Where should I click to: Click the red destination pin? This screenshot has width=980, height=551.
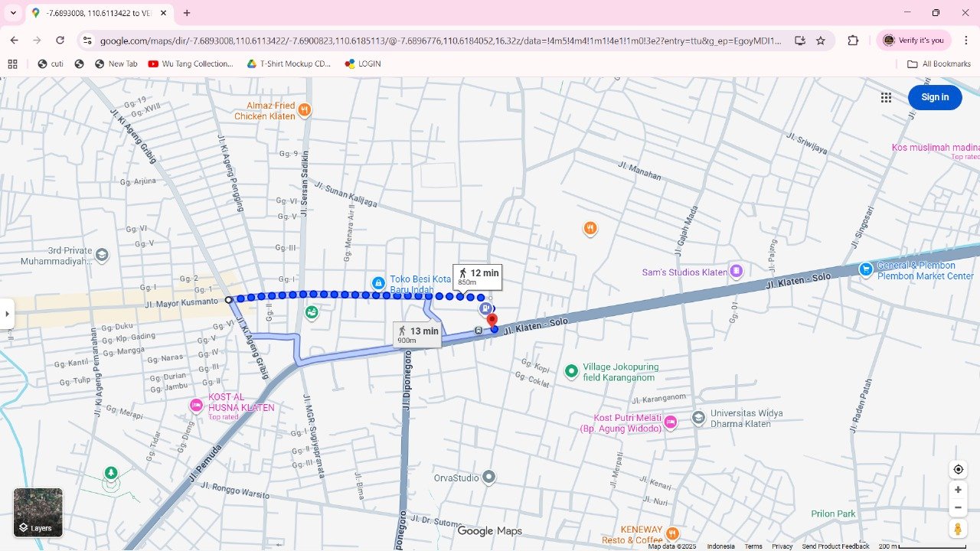click(x=492, y=320)
